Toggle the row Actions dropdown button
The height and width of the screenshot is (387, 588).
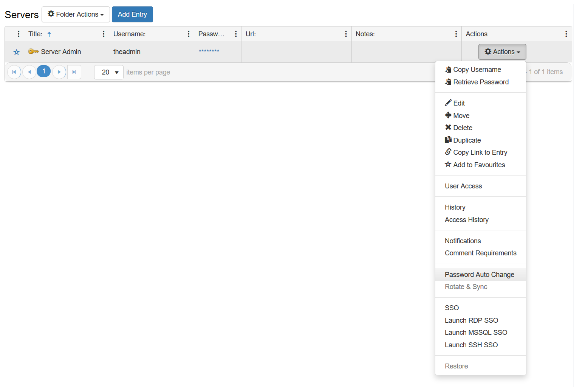pyautogui.click(x=502, y=52)
